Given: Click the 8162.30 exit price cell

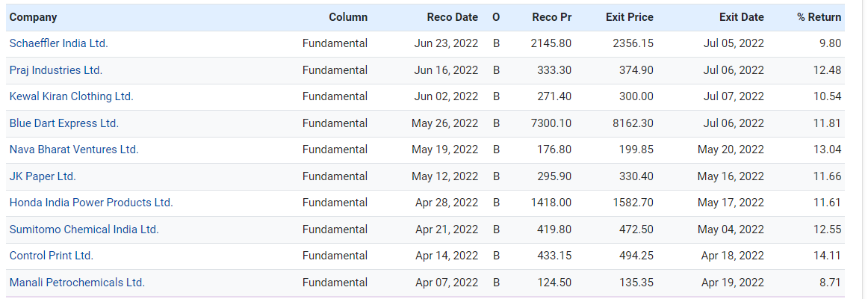Looking at the screenshot, I should click(633, 123).
